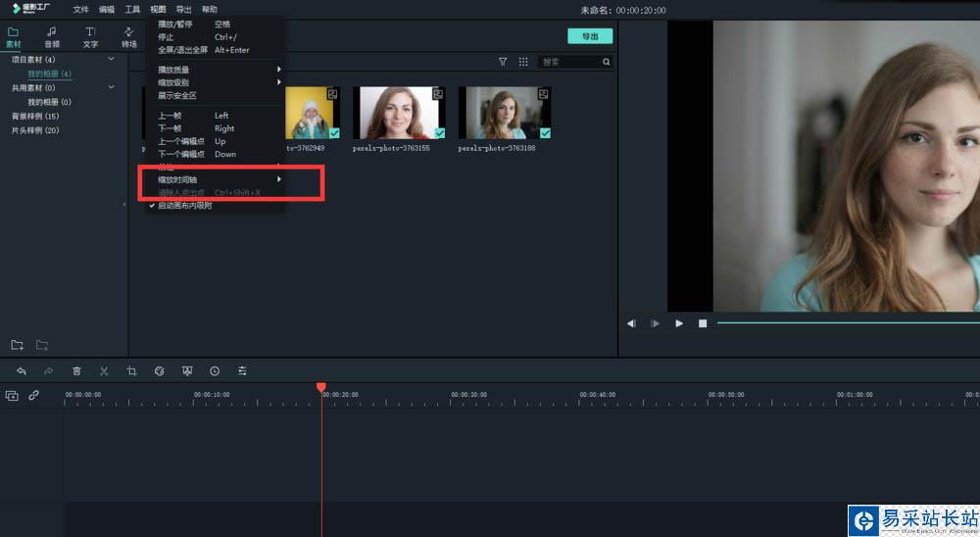Click the scissors split icon

[104, 370]
